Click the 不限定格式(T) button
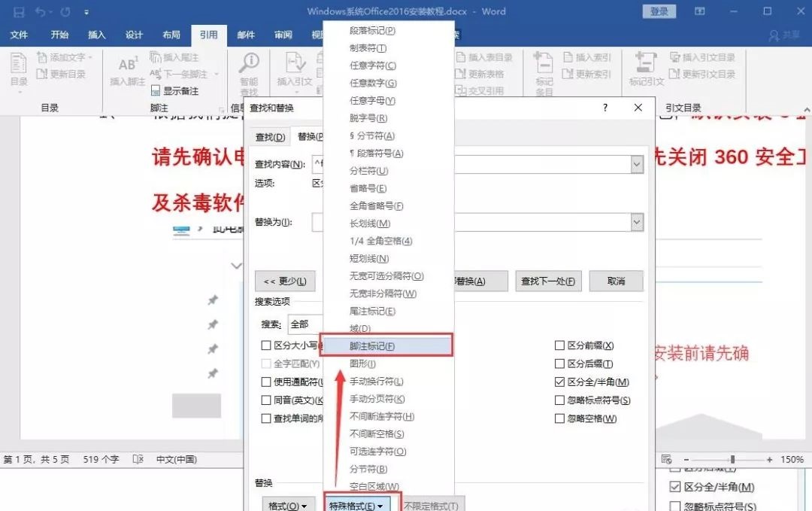This screenshot has width=812, height=511. (432, 505)
